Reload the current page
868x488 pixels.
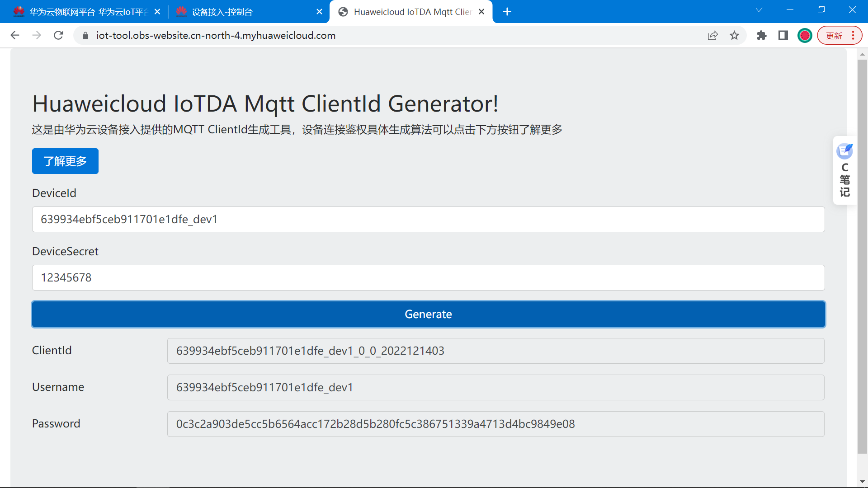point(58,35)
